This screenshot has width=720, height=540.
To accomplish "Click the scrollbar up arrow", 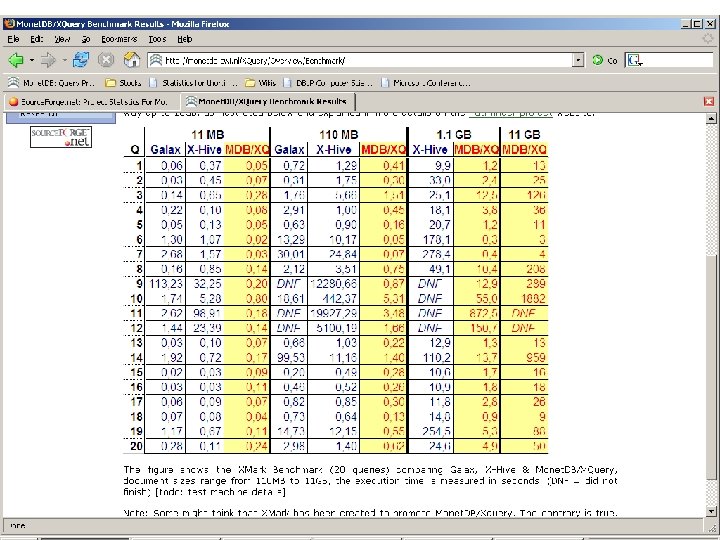I will (x=710, y=118).
